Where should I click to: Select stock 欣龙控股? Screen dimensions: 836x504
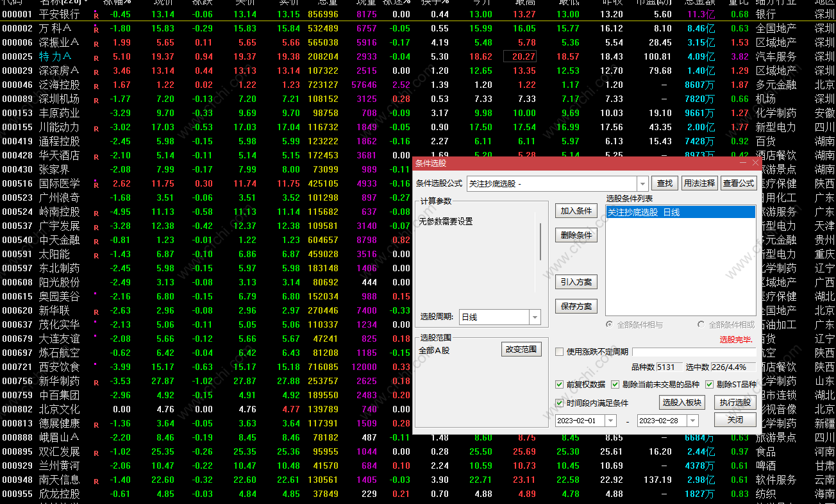(x=60, y=494)
